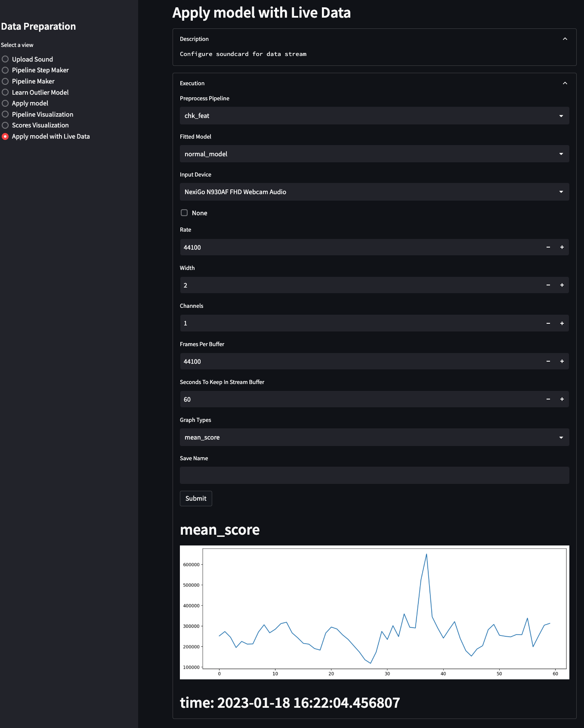Click the mean_score line chart
This screenshot has height=728, width=584.
click(x=374, y=612)
